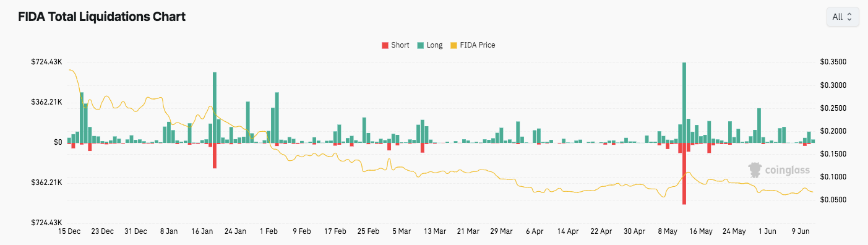Click the tall green bar near 16 Jan

215,108
